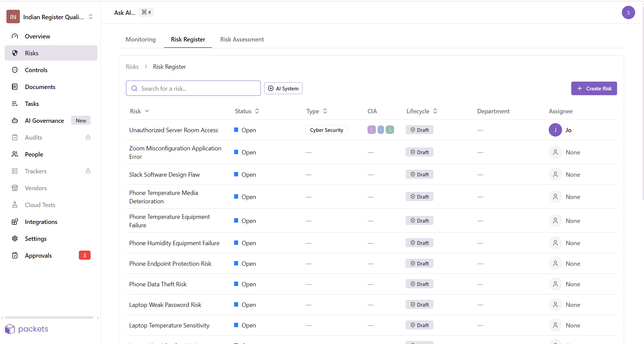Viewport: 644px width, 344px height.
Task: Click the Jo assignee avatar
Action: coord(555,130)
